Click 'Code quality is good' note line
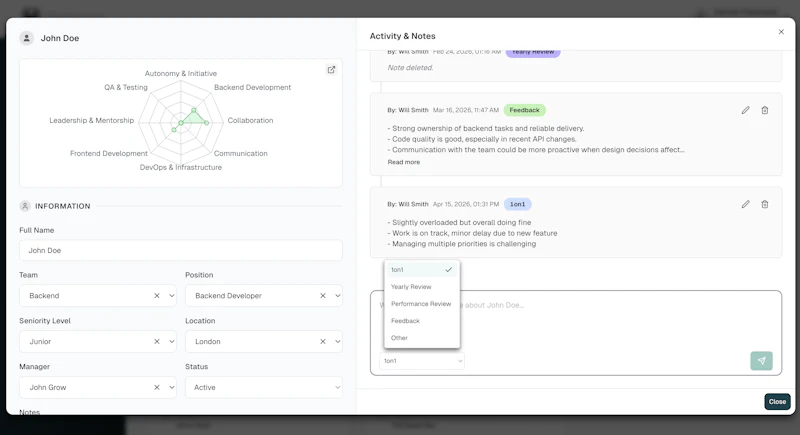The width and height of the screenshot is (800, 435). [482, 139]
